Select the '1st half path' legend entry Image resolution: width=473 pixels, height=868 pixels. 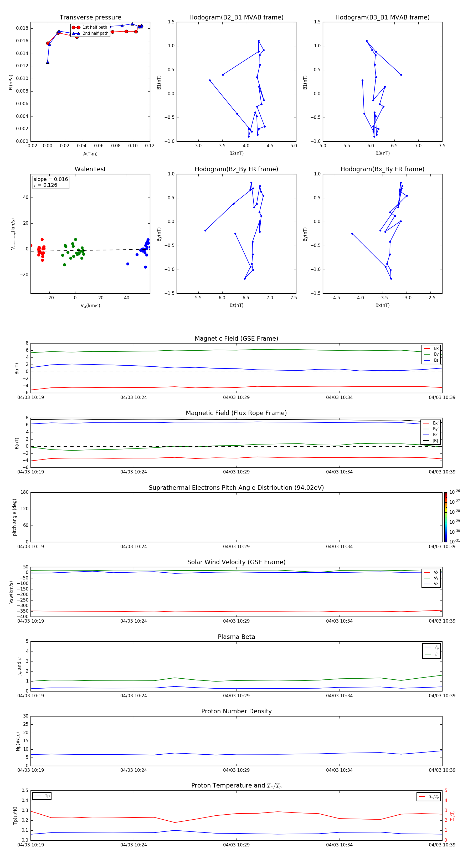coord(90,27)
